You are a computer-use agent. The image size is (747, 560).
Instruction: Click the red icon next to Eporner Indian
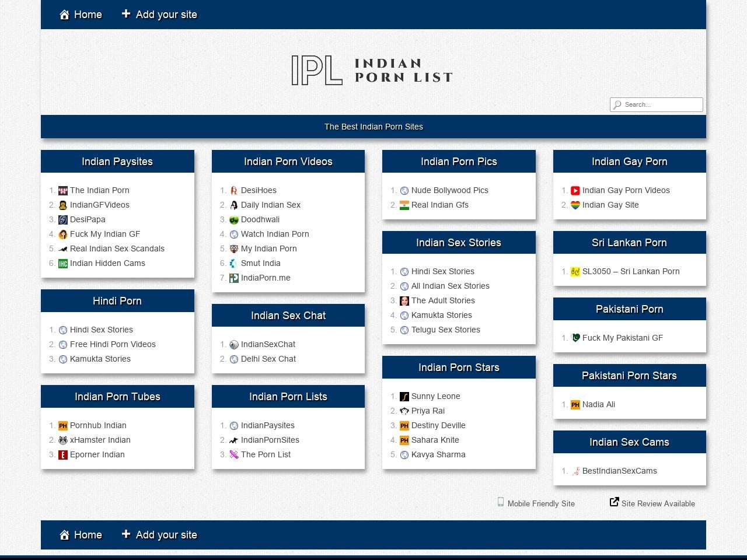tap(63, 455)
